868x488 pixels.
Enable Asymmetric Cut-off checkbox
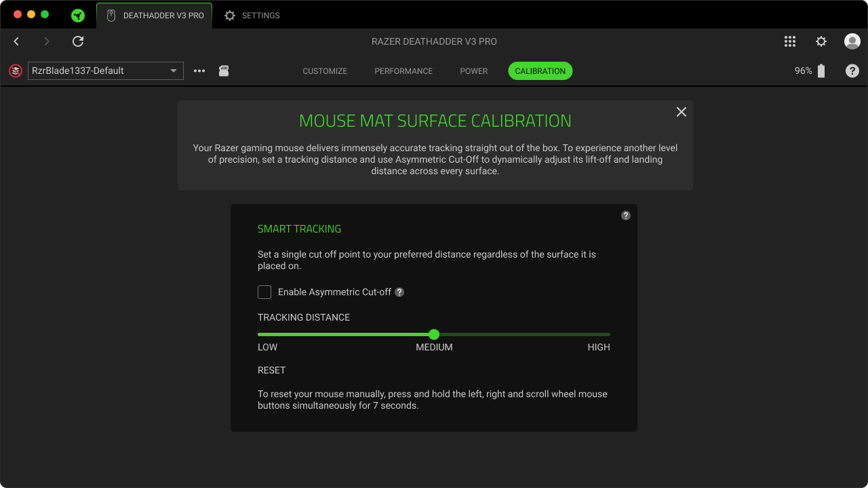coord(264,292)
